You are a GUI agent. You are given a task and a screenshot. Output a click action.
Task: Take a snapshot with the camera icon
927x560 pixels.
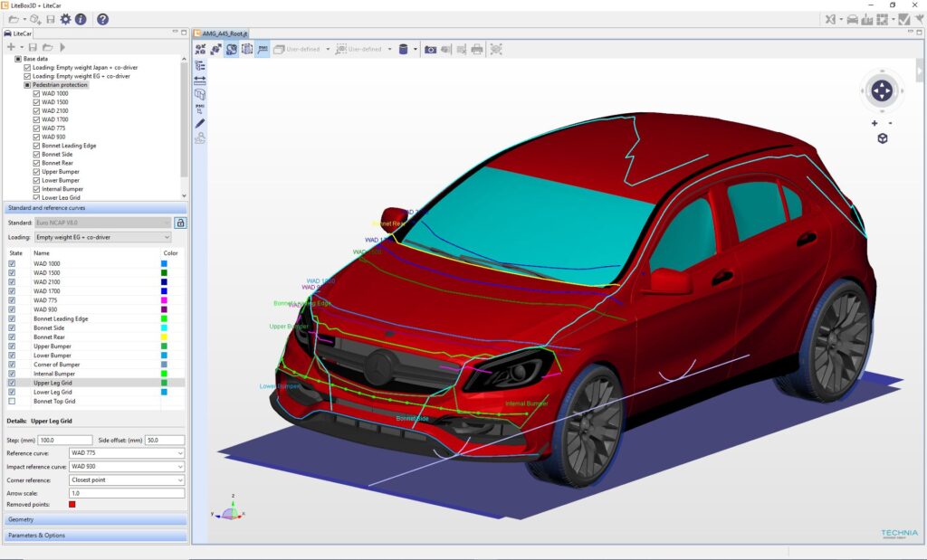coord(430,50)
